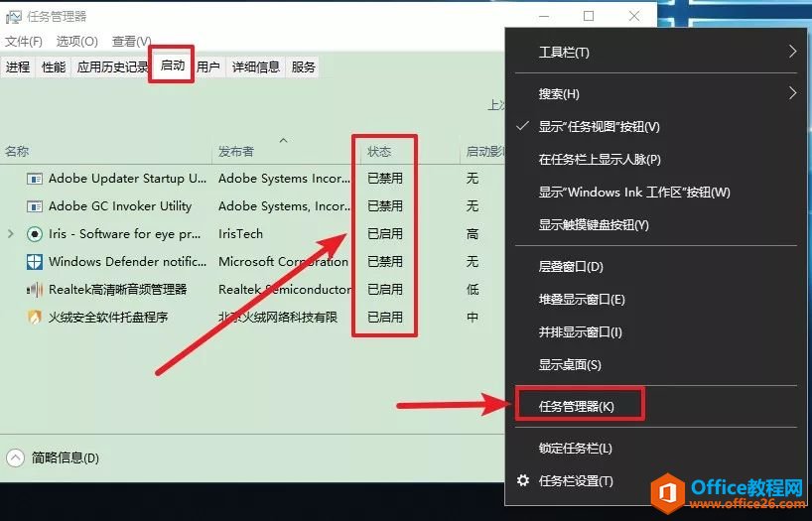Click the Adobe Updater Startup Utility icon
812x521 pixels.
(x=35, y=179)
